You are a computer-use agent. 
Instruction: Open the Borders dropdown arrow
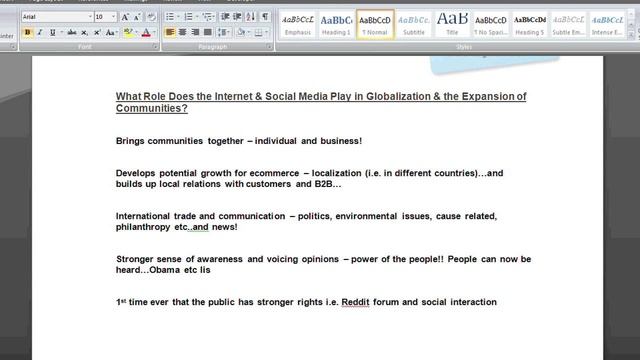click(x=267, y=32)
